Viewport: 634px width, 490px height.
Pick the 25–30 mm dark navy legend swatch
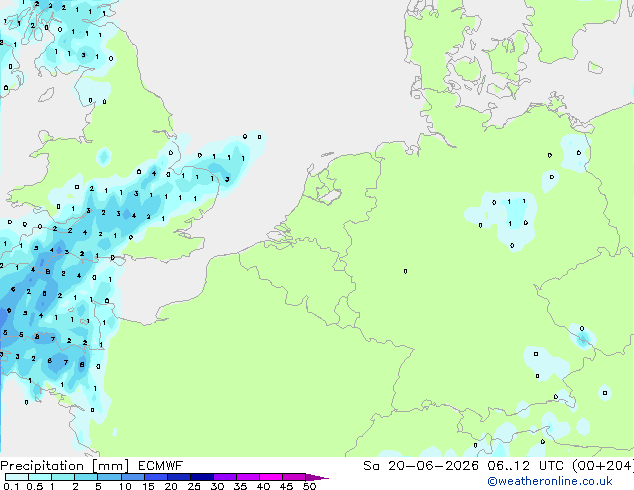tap(201, 477)
